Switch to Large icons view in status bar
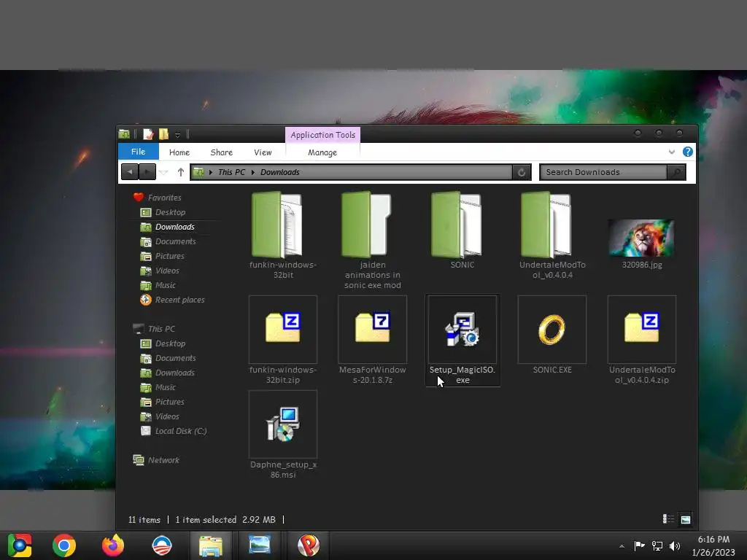Image resolution: width=747 pixels, height=560 pixels. pos(685,519)
